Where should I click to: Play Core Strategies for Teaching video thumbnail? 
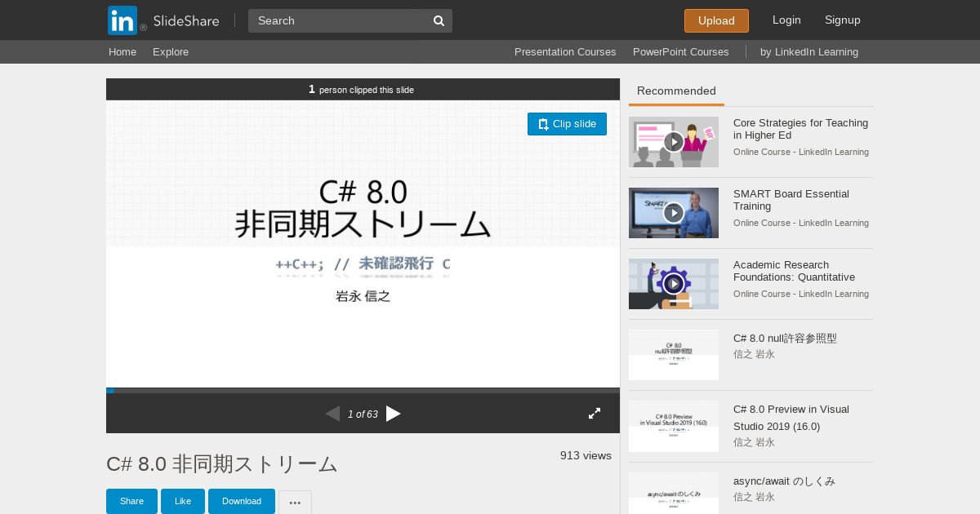click(x=674, y=142)
